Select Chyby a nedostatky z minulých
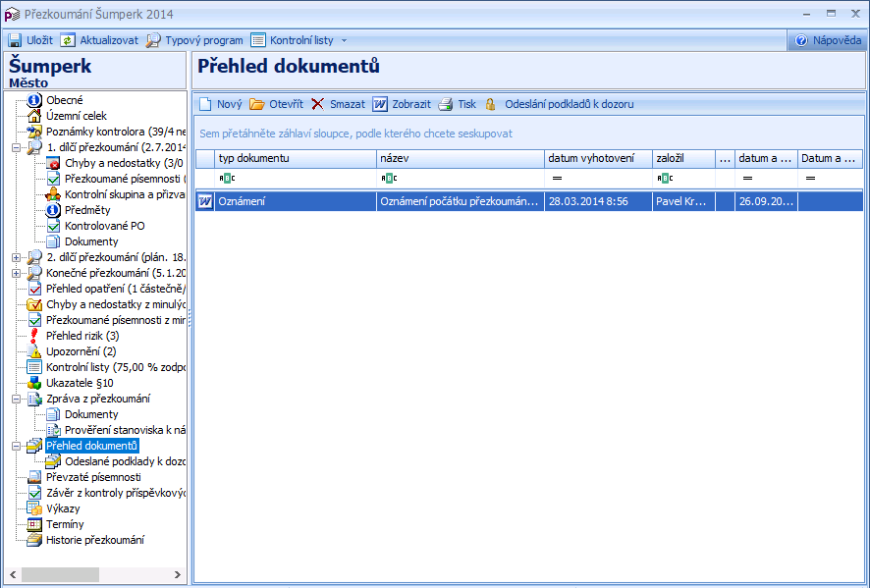The image size is (870, 588). (116, 304)
